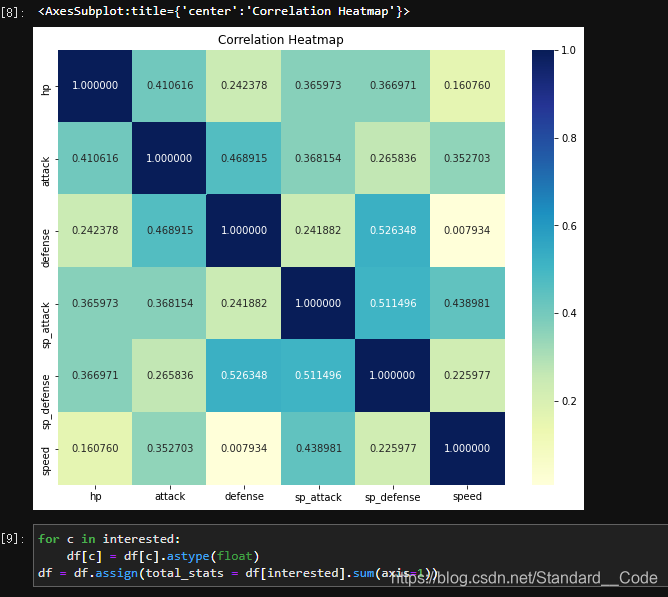Click the 0.225977 cell in sp_defense row, speed column

(x=467, y=375)
